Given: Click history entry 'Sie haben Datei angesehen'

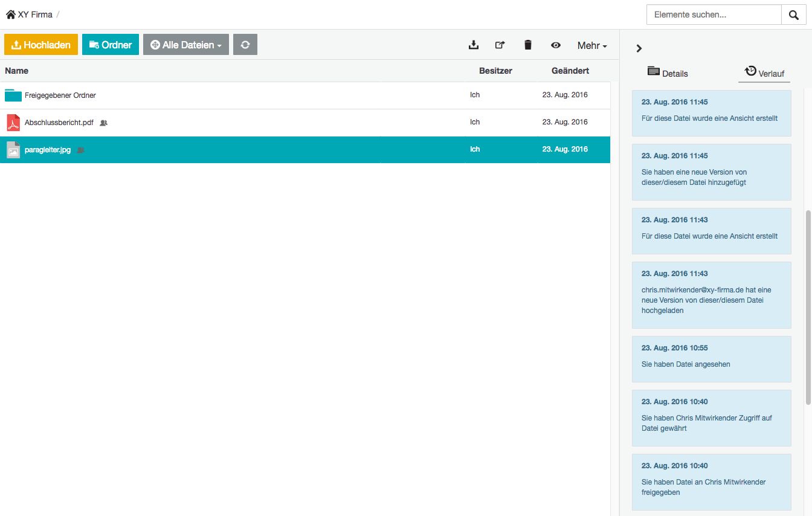Looking at the screenshot, I should (x=712, y=359).
